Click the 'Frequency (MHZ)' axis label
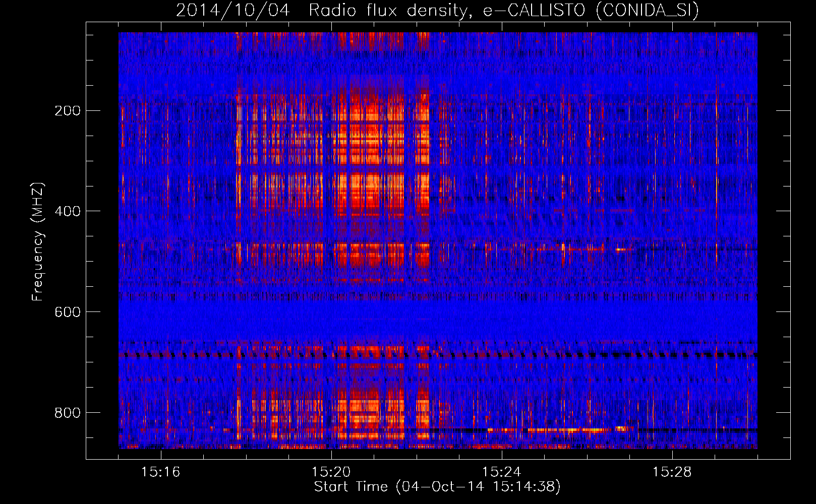This screenshot has height=504, width=816. pyautogui.click(x=38, y=241)
